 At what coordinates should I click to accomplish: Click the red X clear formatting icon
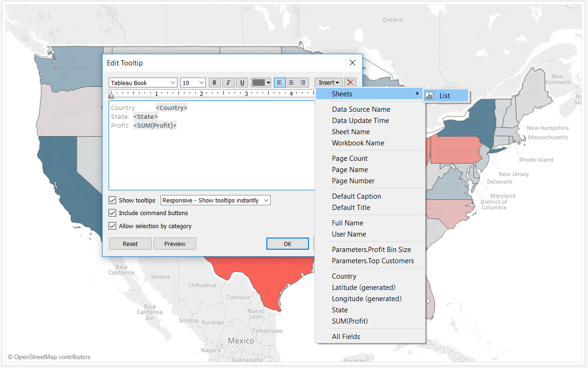point(350,82)
